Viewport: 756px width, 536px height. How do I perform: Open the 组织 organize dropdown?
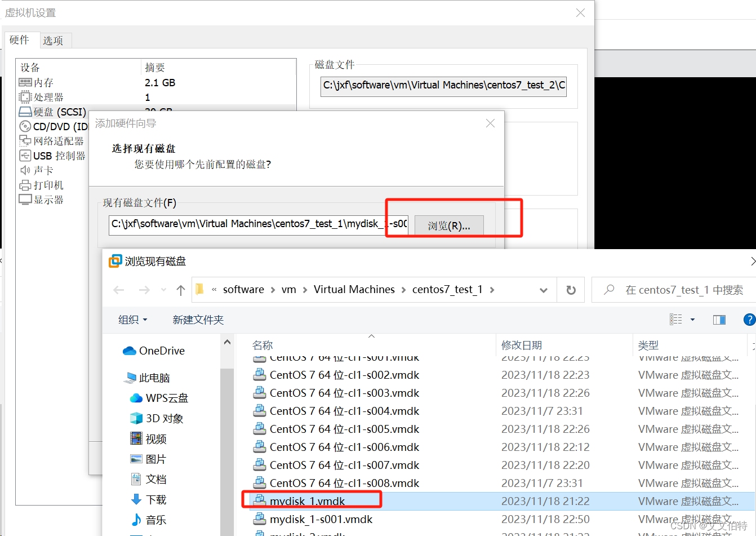tap(133, 320)
